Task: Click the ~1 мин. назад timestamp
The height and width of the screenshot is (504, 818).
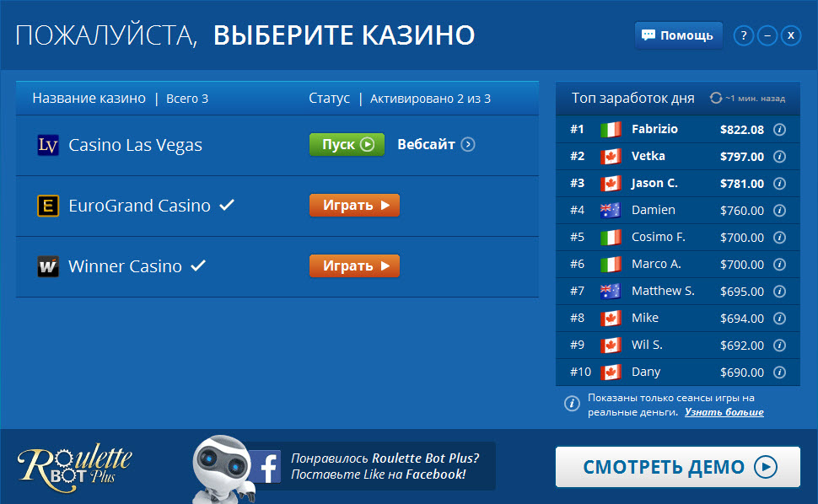Action: [755, 99]
